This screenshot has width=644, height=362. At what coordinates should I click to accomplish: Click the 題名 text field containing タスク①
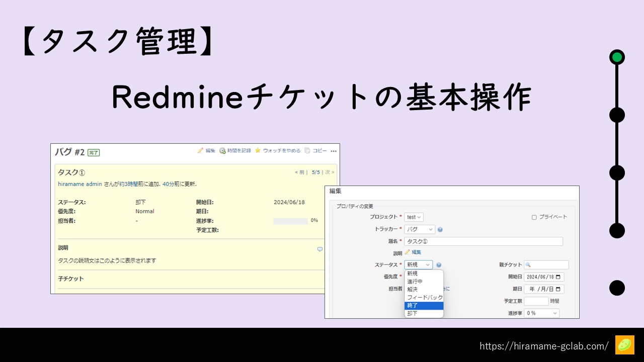coord(484,241)
